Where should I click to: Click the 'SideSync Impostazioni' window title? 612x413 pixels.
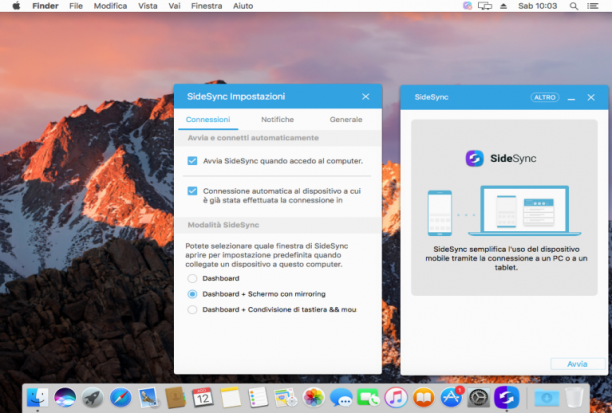tap(236, 96)
